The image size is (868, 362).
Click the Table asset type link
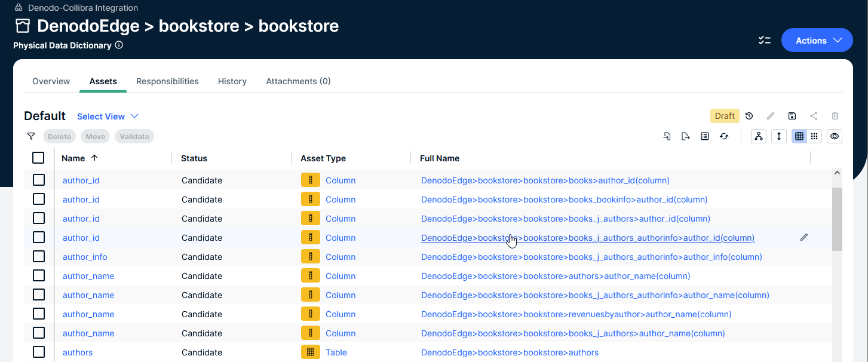click(336, 352)
